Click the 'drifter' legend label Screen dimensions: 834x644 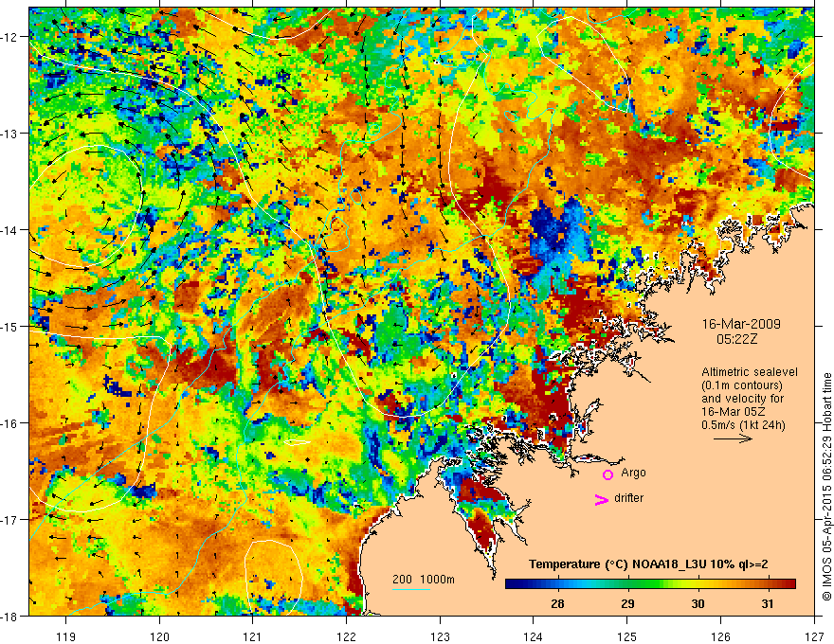coord(628,498)
